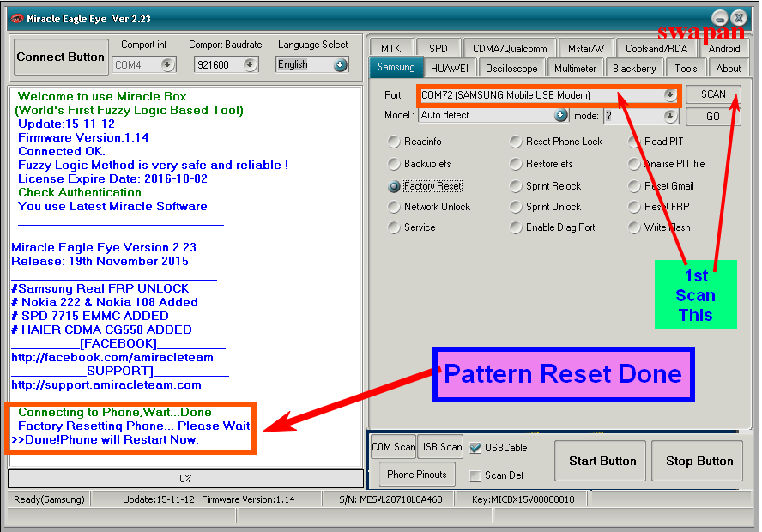762x532 pixels.
Task: Select the Samsung tab
Action: click(x=396, y=67)
